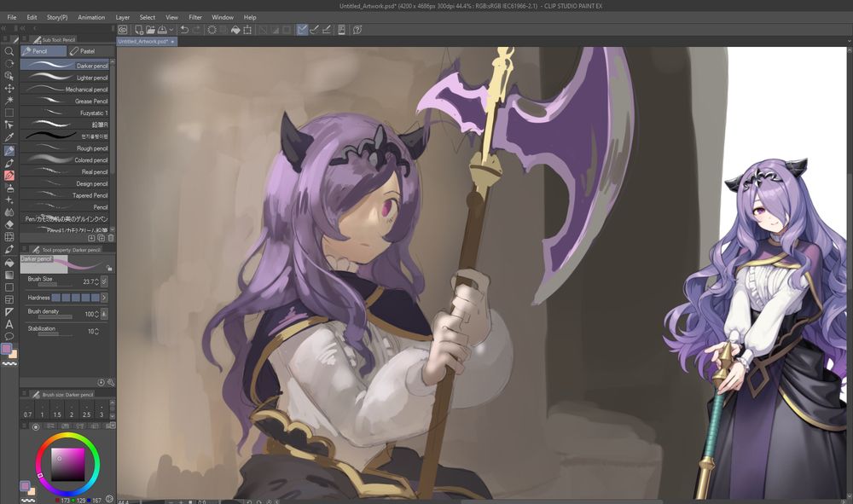
Task: Click the Brush density slider
Action: click(x=55, y=317)
